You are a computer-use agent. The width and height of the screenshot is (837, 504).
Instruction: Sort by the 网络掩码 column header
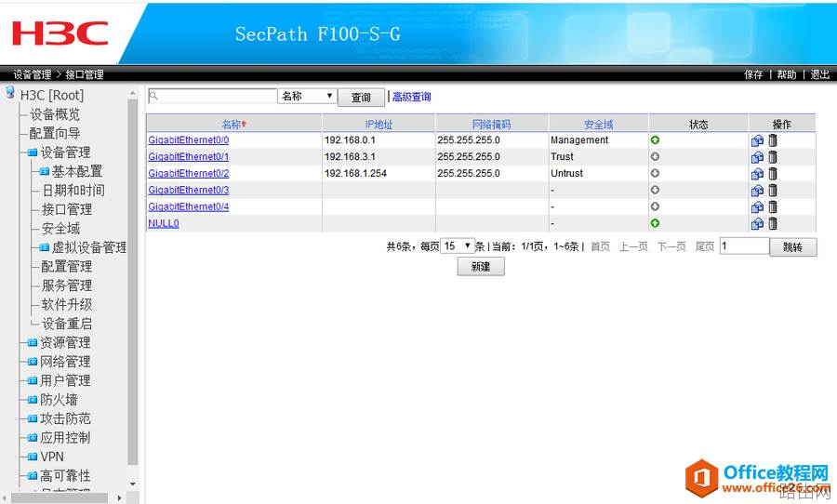click(x=492, y=125)
